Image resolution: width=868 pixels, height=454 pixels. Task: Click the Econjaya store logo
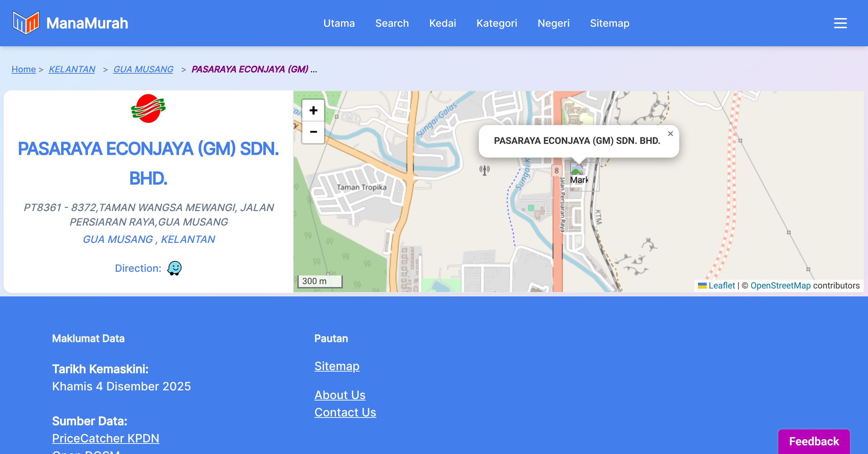coord(148,108)
